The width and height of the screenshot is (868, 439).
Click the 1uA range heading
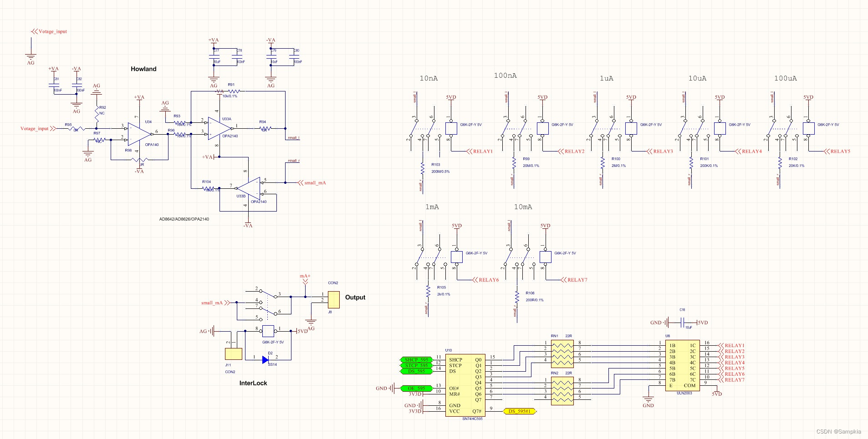click(607, 78)
